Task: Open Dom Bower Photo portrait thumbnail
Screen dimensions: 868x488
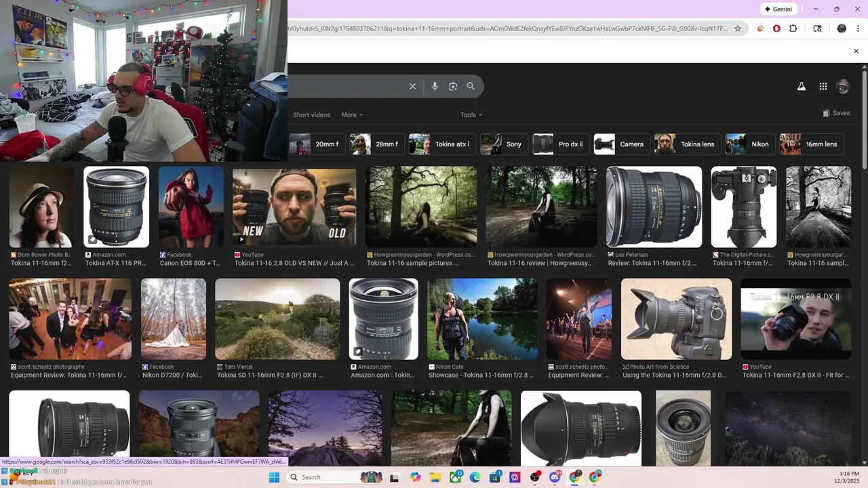Action: [41, 207]
